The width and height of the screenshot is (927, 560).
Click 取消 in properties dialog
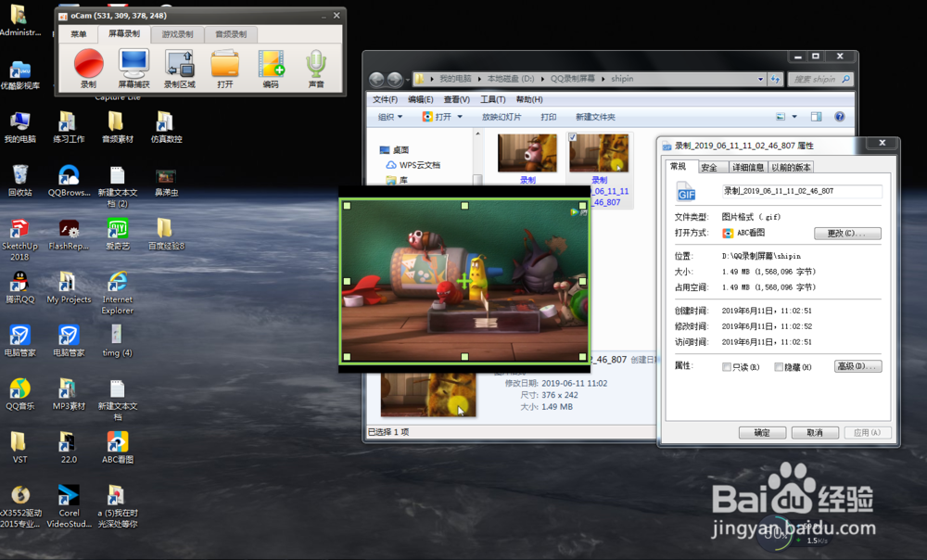815,433
